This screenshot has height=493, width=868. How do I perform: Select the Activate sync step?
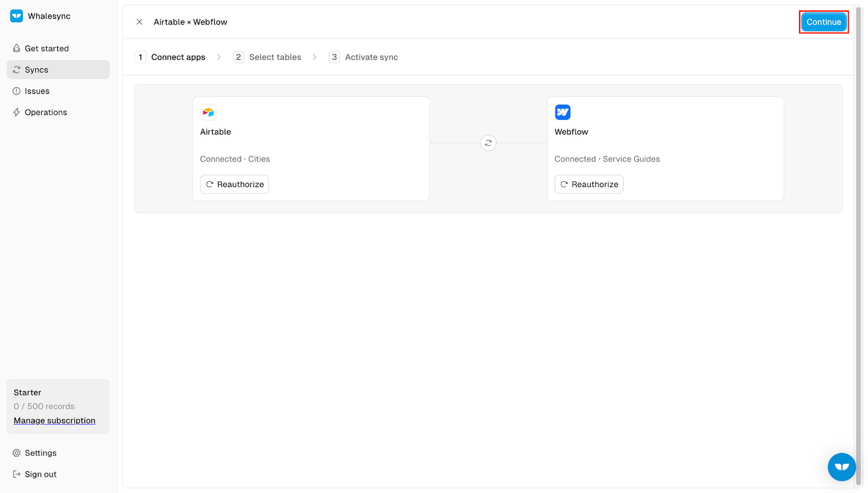pyautogui.click(x=363, y=57)
